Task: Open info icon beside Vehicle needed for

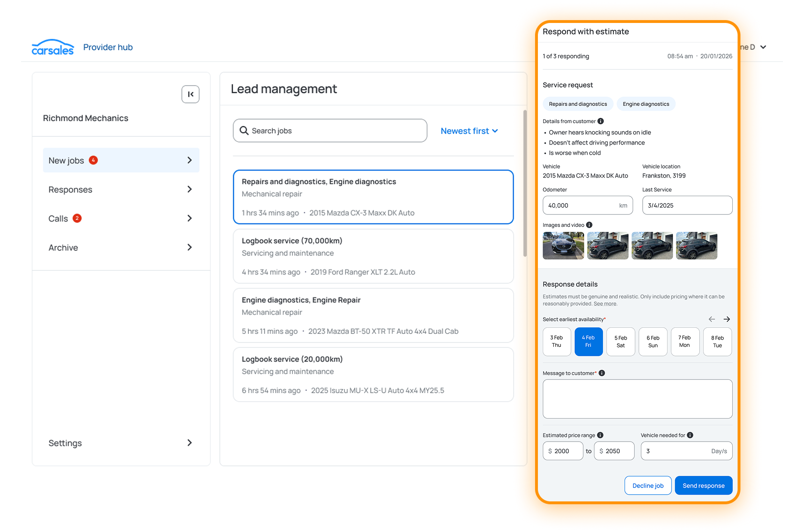Action: coord(690,435)
